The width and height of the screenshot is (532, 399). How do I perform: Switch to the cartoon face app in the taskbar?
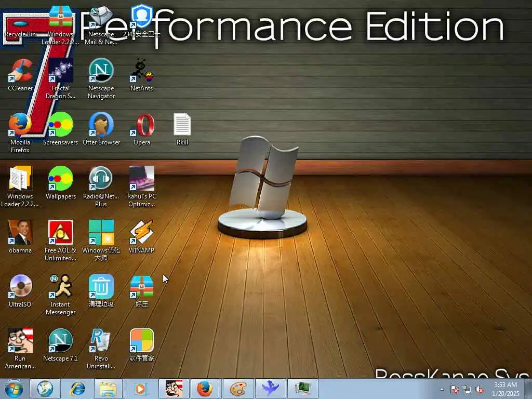pyautogui.click(x=174, y=389)
